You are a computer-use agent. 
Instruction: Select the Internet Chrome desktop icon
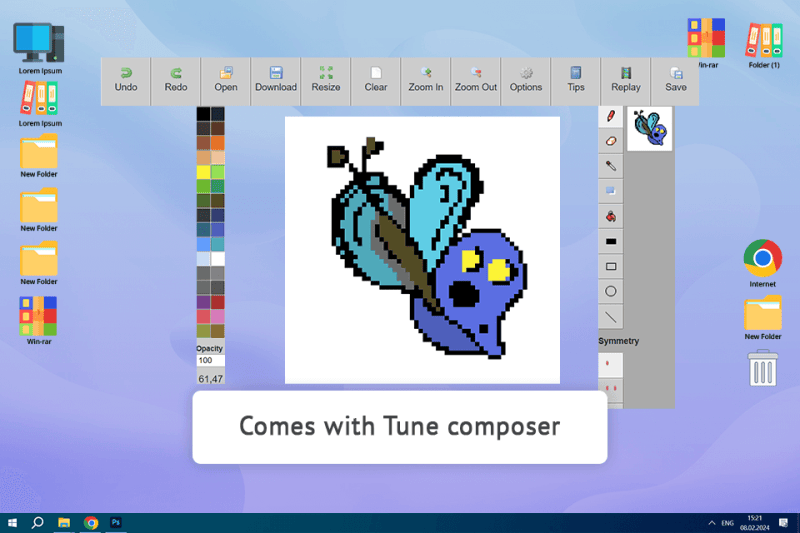(762, 263)
